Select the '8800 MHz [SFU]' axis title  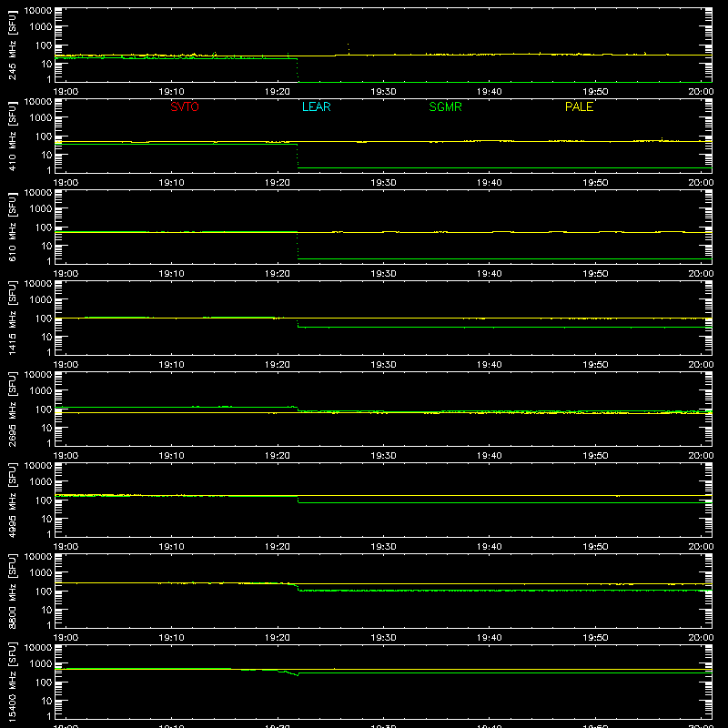pyautogui.click(x=12, y=591)
